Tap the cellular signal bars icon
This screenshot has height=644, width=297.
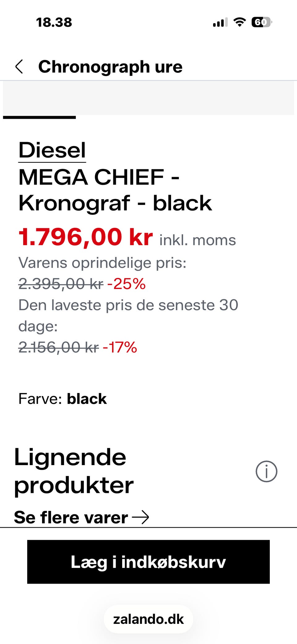tap(220, 22)
